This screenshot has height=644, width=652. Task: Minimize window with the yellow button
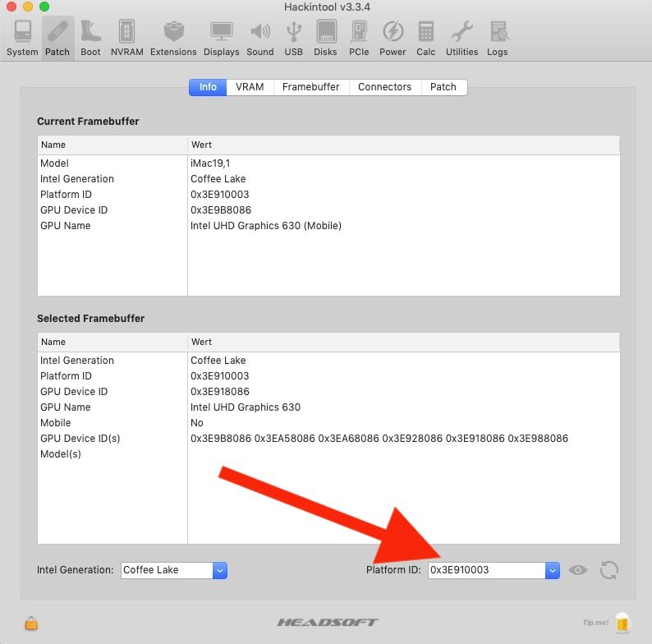click(x=28, y=7)
